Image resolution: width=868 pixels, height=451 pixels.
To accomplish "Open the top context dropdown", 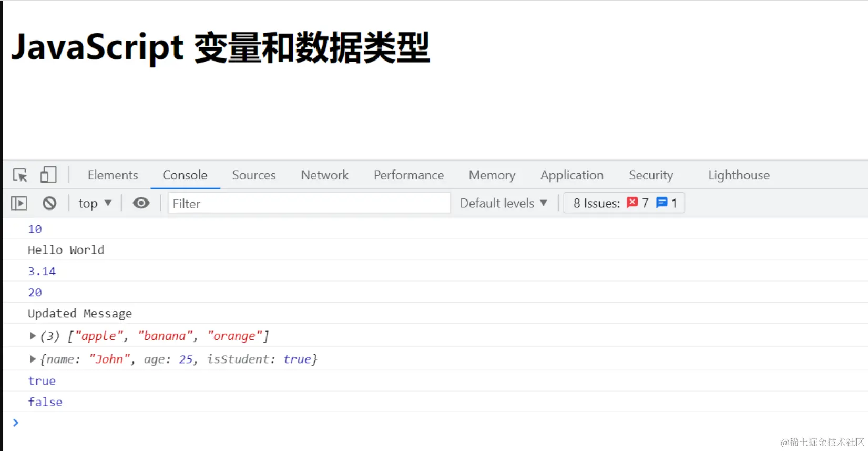I will coord(95,203).
